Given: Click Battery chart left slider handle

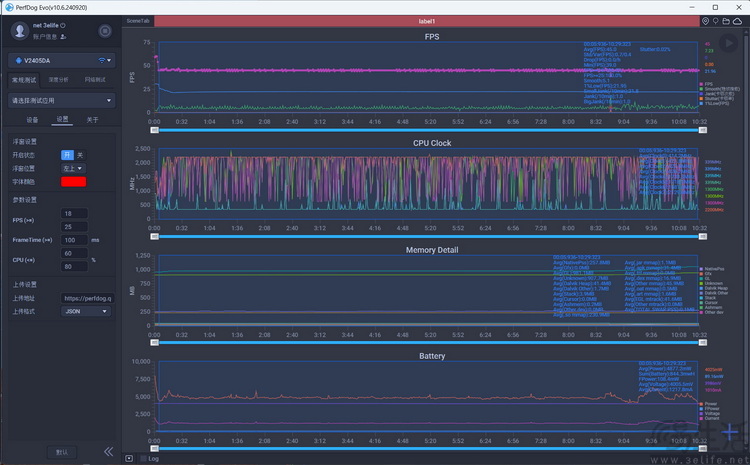Looking at the screenshot, I should [x=154, y=448].
